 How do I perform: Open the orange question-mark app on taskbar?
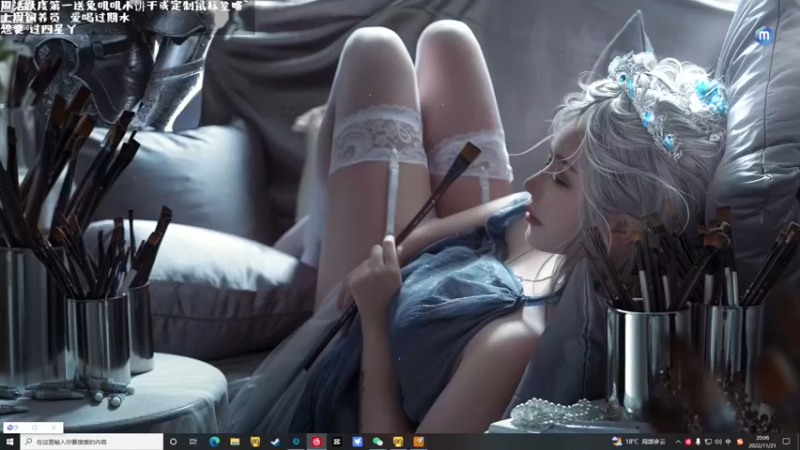pyautogui.click(x=418, y=441)
